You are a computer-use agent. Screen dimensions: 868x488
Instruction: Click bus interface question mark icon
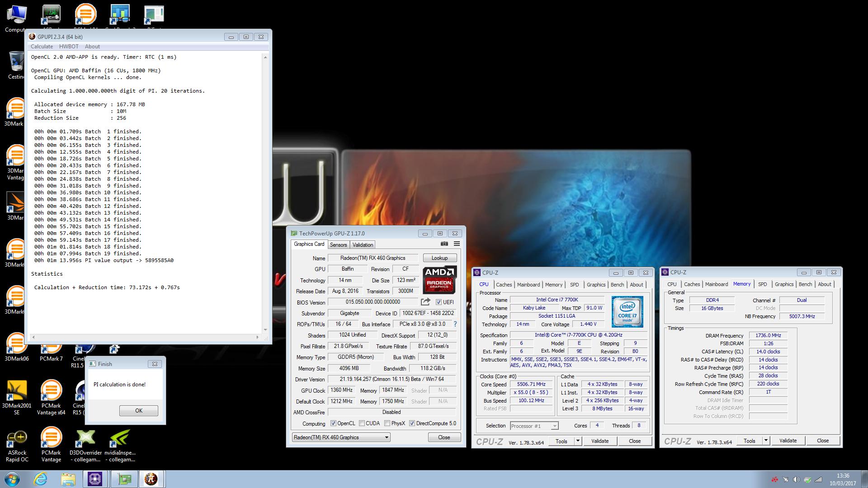[x=455, y=324]
